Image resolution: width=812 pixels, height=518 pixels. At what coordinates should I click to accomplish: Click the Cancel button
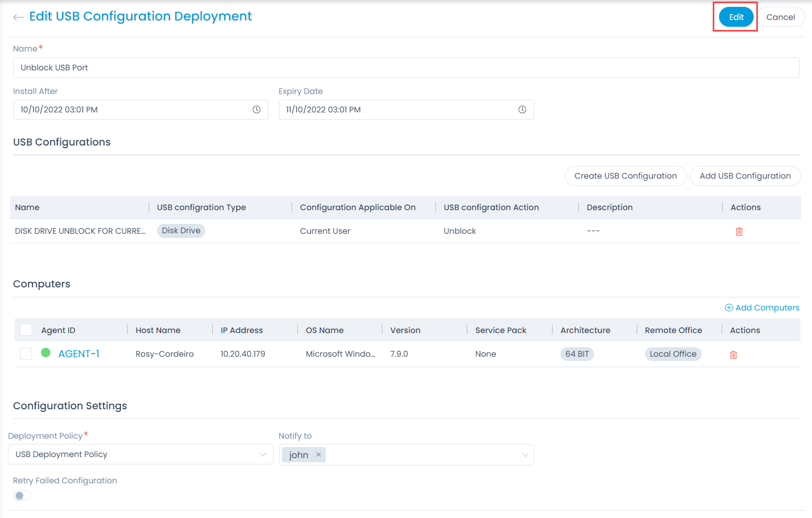782,16
